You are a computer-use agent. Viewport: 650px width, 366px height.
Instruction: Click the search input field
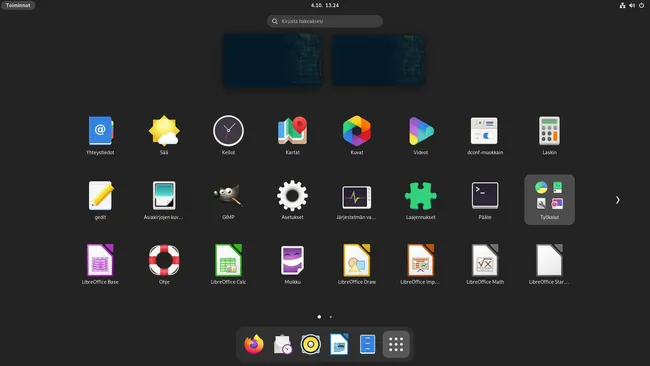point(325,21)
